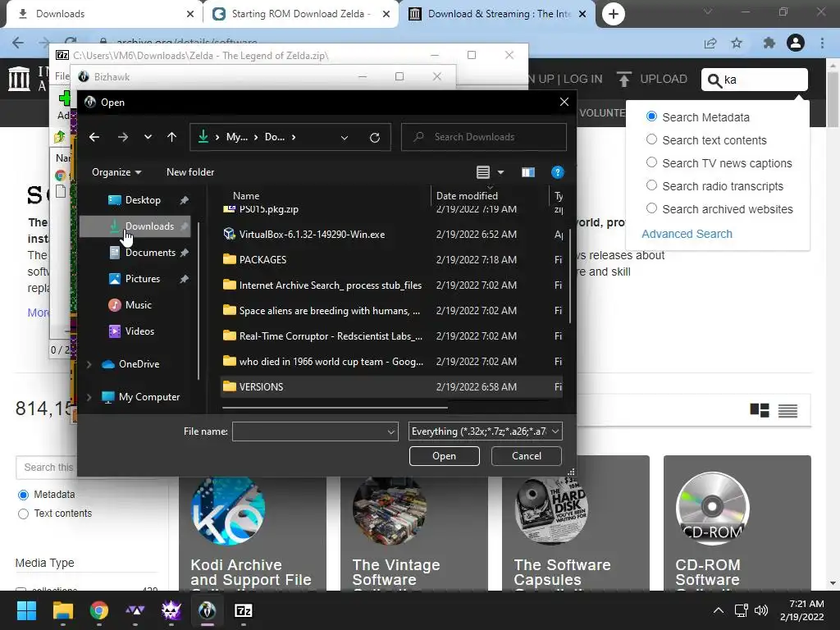840x630 pixels.
Task: Open the Organize menu
Action: (116, 172)
